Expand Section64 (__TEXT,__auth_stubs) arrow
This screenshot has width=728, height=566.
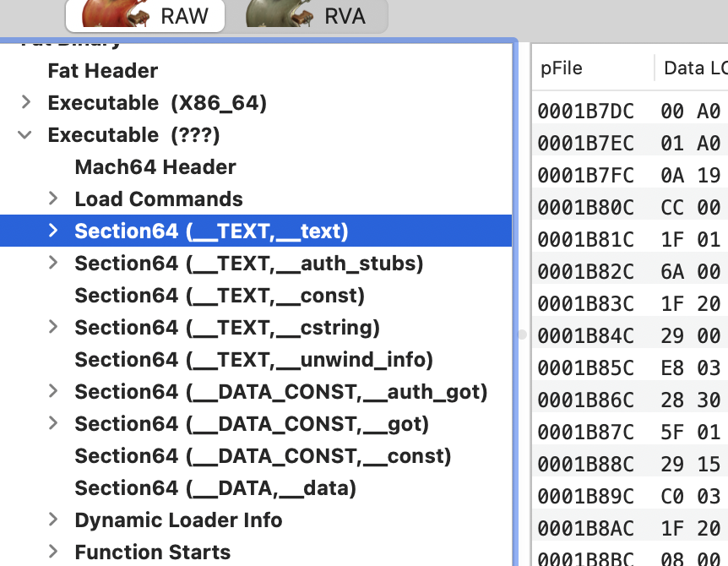point(53,264)
